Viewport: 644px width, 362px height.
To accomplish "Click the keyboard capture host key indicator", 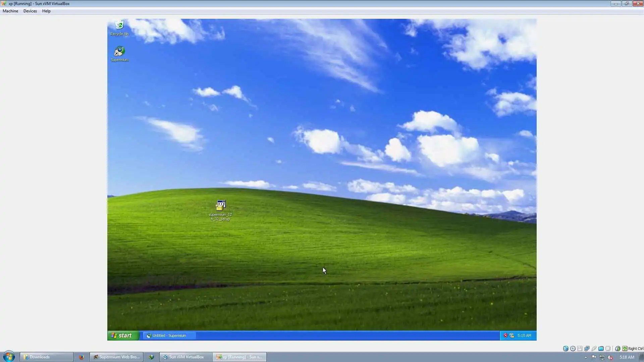I will pyautogui.click(x=625, y=349).
